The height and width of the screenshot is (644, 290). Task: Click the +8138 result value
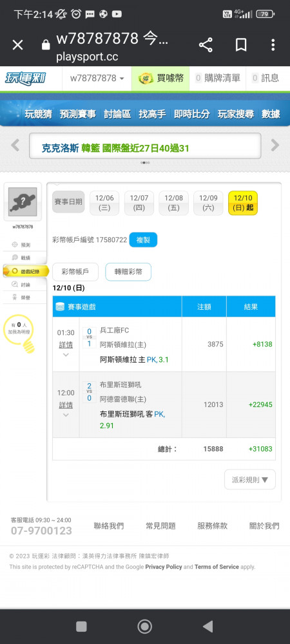click(x=263, y=344)
